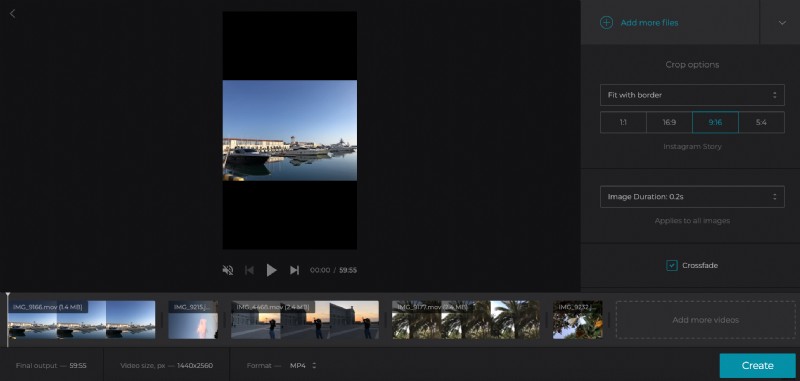The height and width of the screenshot is (381, 800).
Task: Select the 16:9 aspect ratio
Action: coord(669,122)
